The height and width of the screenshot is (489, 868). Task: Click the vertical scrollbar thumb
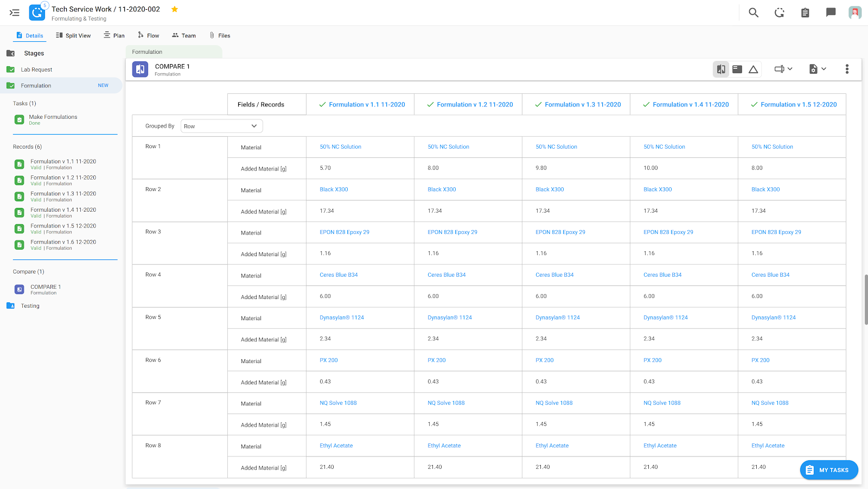[866, 300]
